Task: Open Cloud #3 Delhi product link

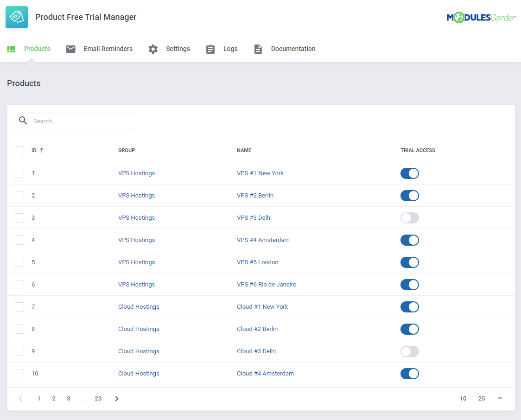Action: pos(256,351)
